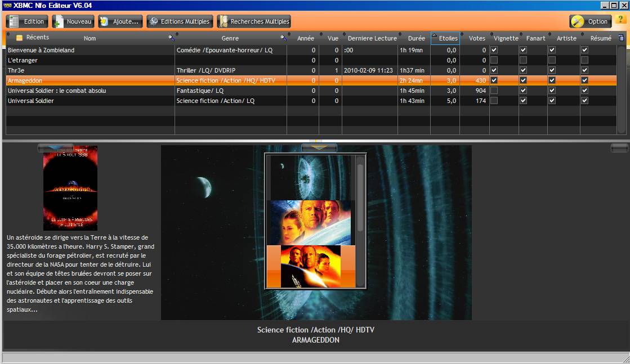Click the Fanart column header
Screen dimensions: 630x364
coord(535,38)
